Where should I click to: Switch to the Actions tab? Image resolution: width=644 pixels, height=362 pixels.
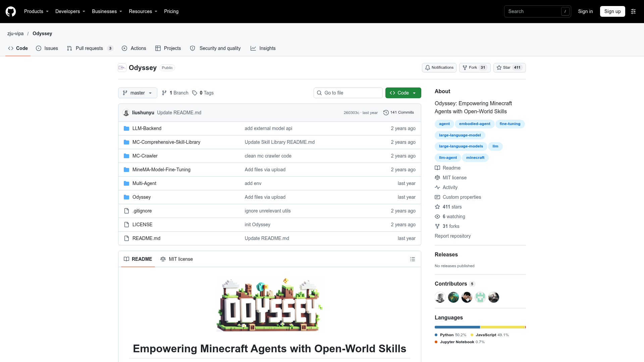134,48
